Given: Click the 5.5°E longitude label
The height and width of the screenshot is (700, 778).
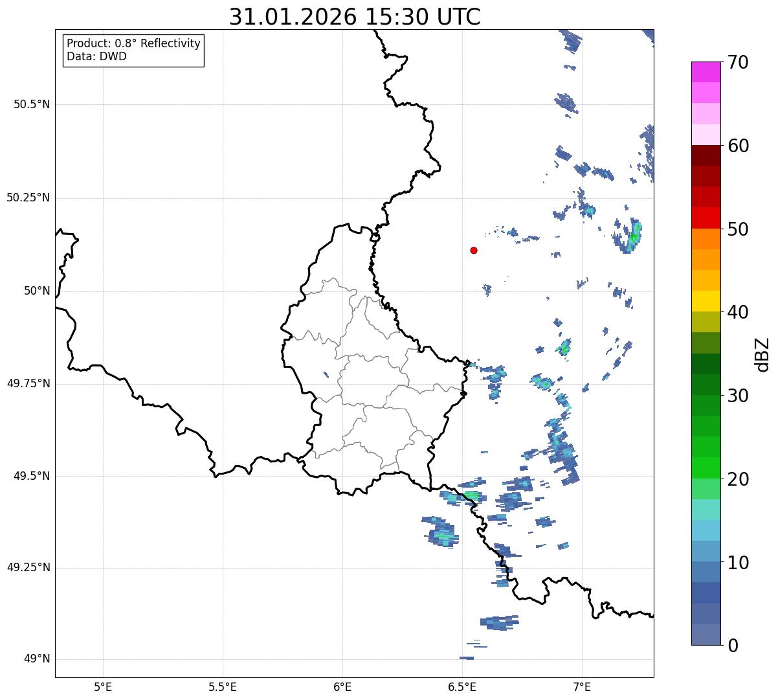Looking at the screenshot, I should tap(223, 686).
